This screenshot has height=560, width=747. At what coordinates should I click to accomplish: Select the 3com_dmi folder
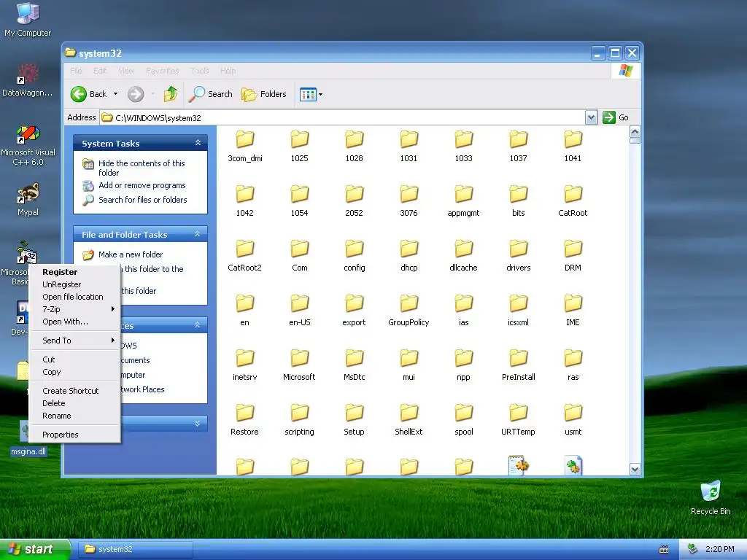point(245,146)
